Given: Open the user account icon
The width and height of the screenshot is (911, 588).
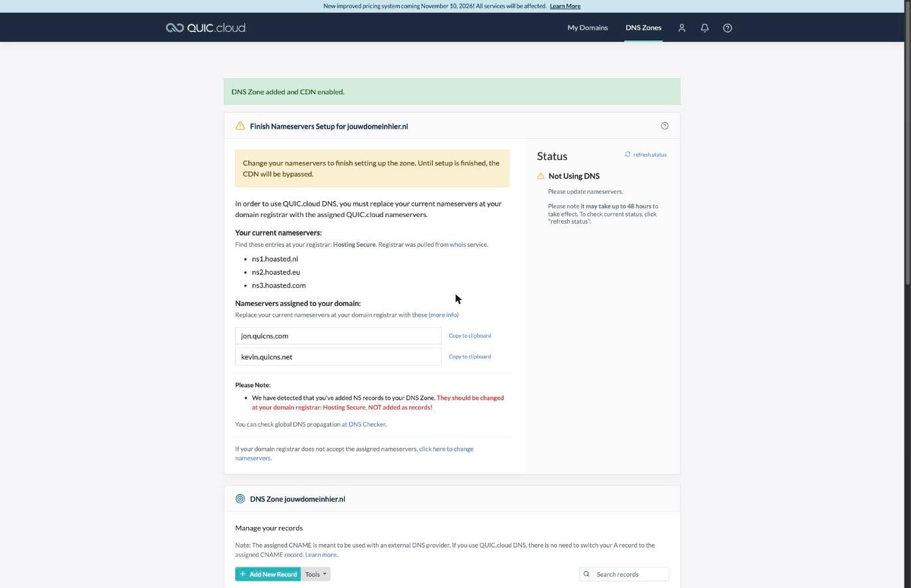Looking at the screenshot, I should tap(682, 28).
